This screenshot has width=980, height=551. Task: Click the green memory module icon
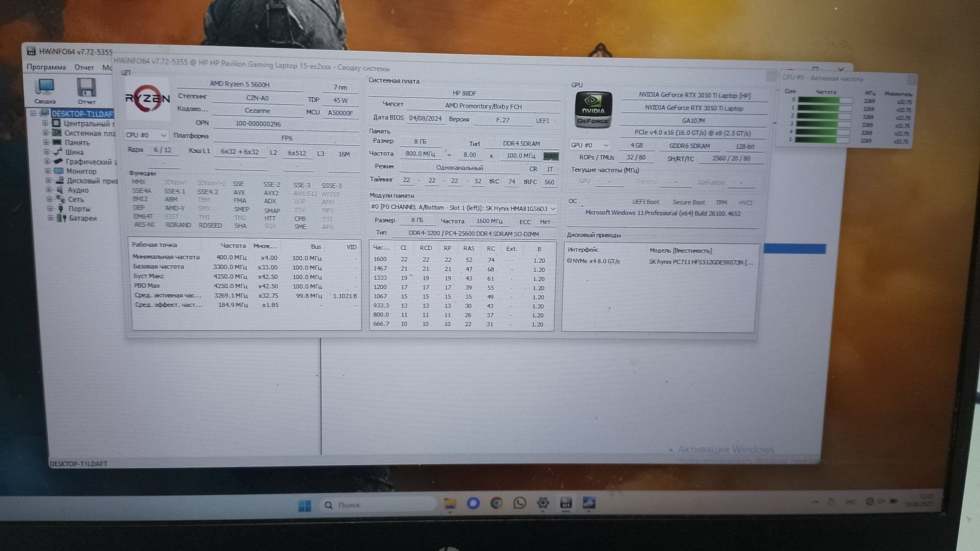(x=551, y=156)
